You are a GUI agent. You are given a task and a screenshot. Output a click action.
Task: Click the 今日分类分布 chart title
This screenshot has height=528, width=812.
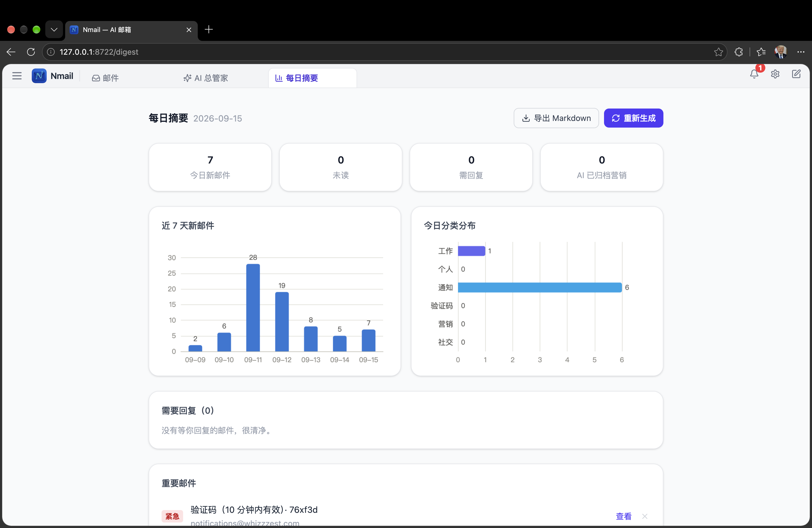450,225
